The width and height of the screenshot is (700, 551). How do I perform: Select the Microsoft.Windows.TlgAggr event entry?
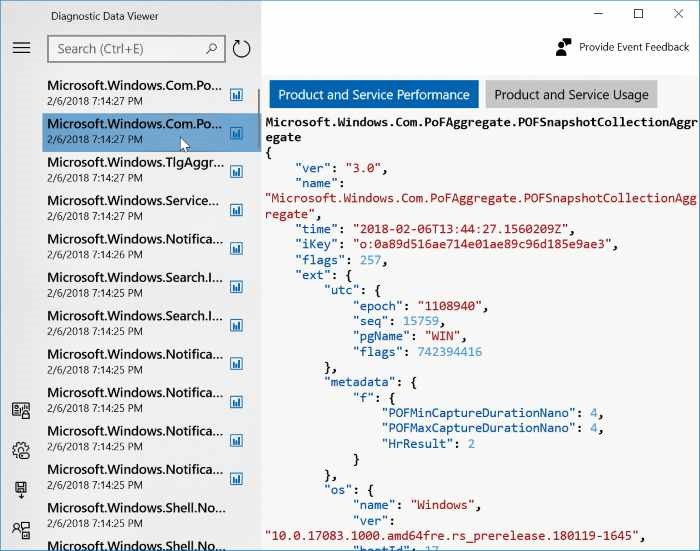tap(134, 169)
